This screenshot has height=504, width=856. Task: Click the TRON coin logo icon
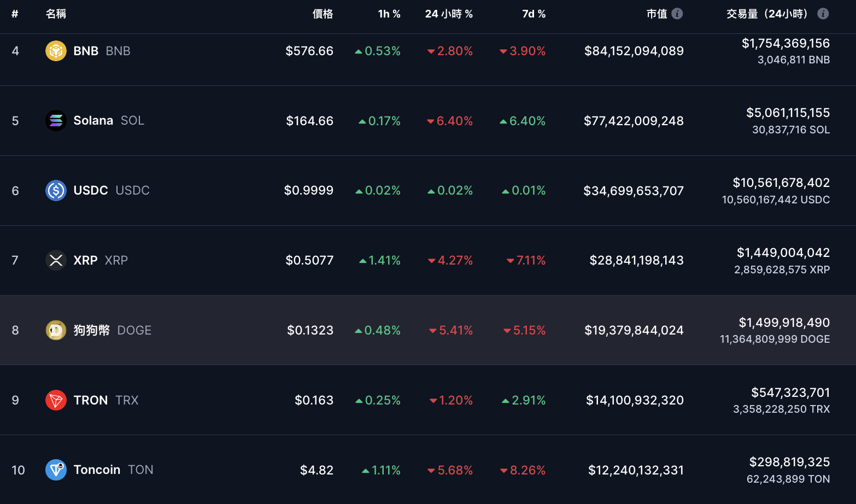pyautogui.click(x=56, y=400)
